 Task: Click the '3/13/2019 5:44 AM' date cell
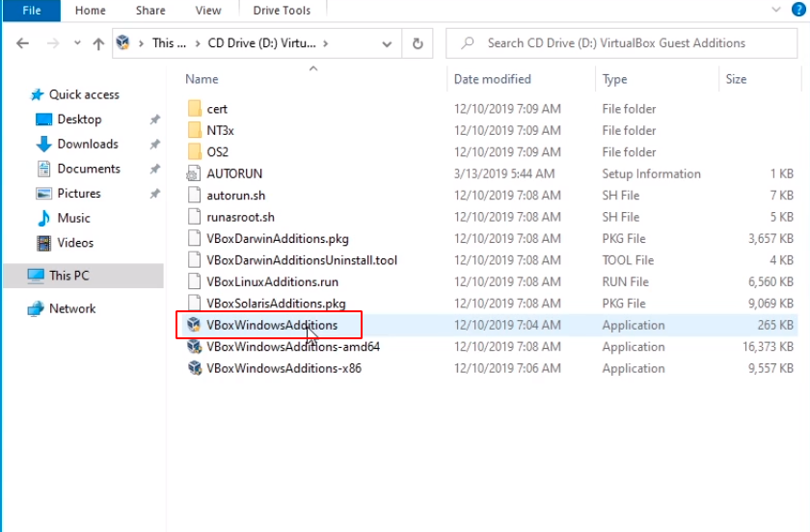(504, 174)
